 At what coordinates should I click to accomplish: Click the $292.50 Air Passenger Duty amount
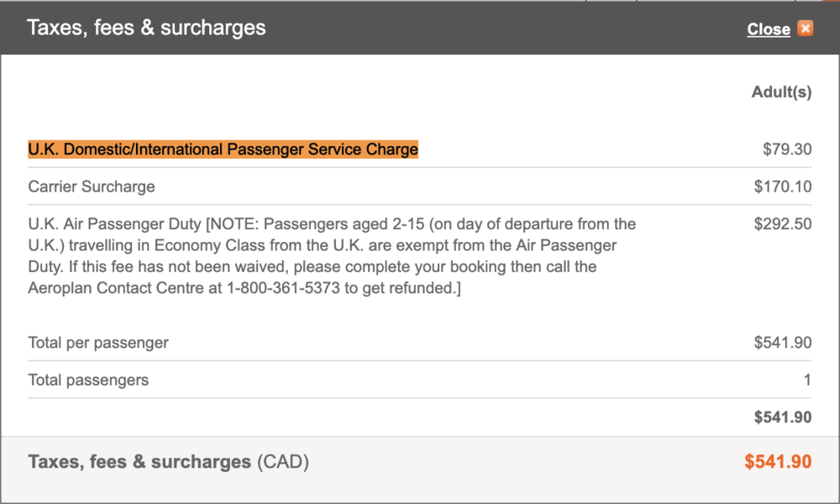[x=783, y=224]
